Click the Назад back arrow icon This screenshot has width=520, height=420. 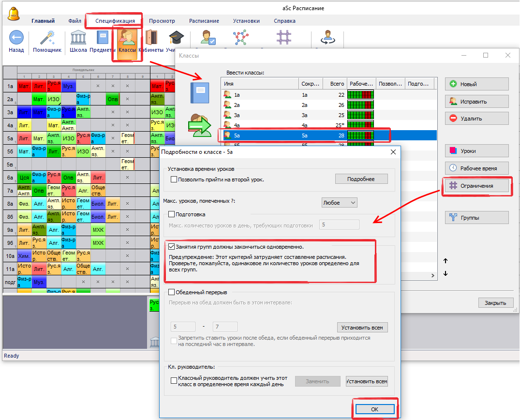(x=16, y=38)
